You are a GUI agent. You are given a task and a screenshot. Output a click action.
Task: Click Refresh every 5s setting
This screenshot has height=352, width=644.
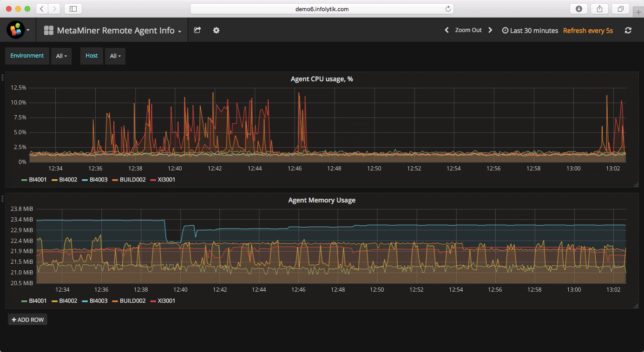point(588,31)
